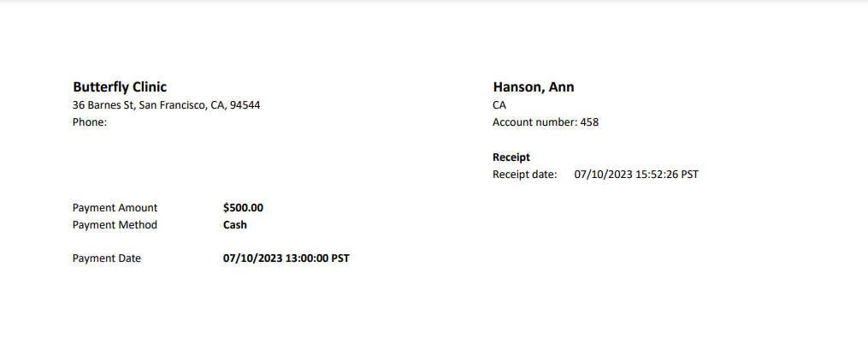The image size is (868, 356).
Task: Click the number 458 in account line
Action: click(x=589, y=122)
